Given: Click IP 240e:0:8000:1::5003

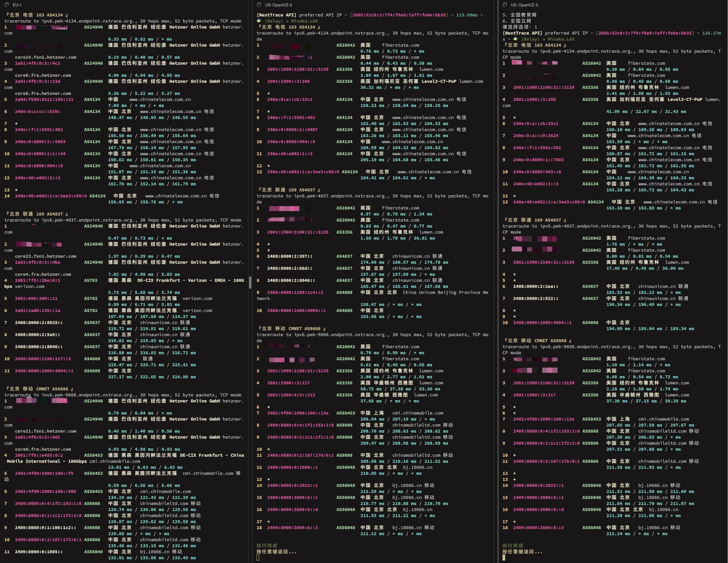Looking at the screenshot, I should coord(40,142).
